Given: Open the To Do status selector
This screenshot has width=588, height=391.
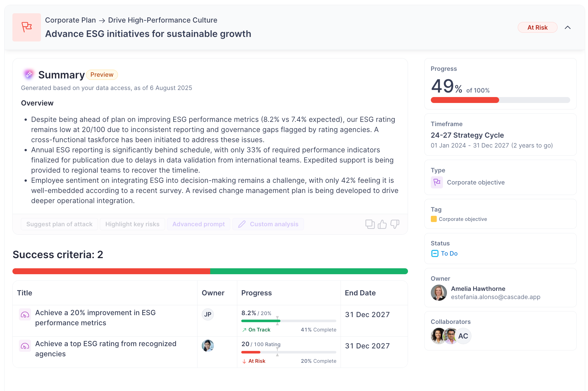Looking at the screenshot, I should (449, 254).
